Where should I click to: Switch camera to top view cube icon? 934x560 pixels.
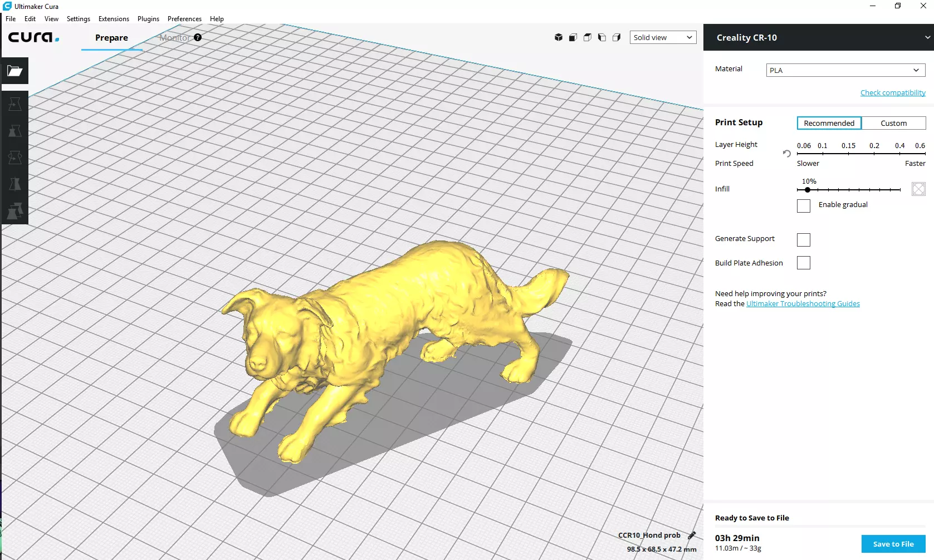pos(588,37)
